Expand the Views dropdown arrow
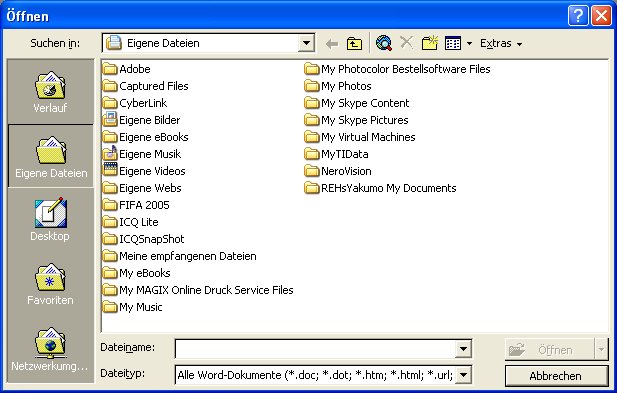This screenshot has height=393, width=617. tap(469, 43)
